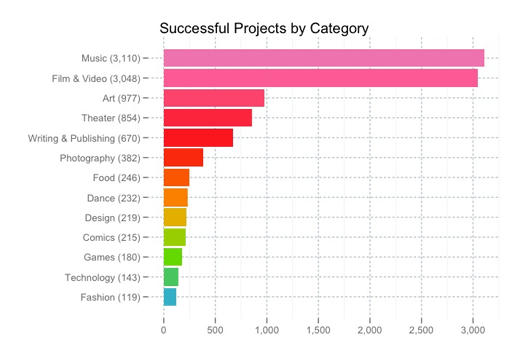This screenshot has width=520, height=360.
Task: Select the Technology (143) label
Action: (103, 277)
